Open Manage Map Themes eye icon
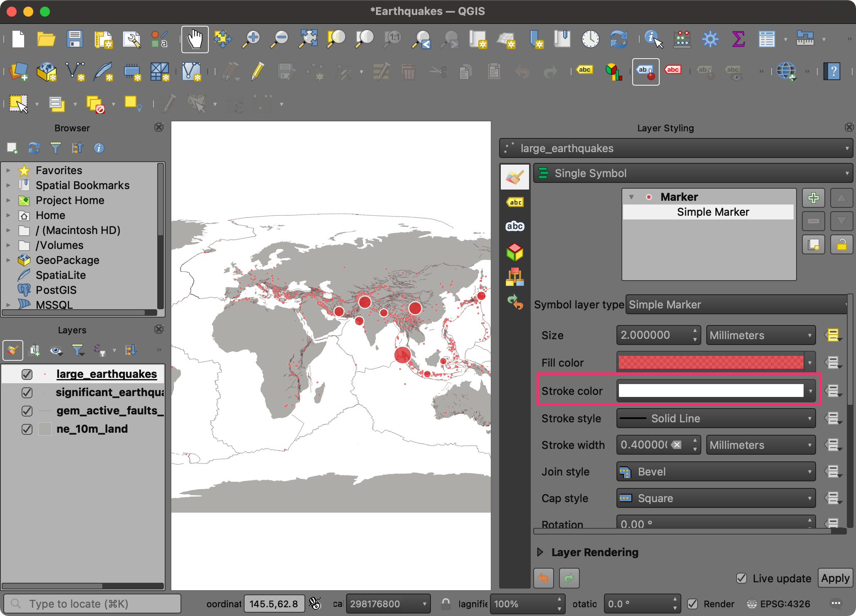This screenshot has width=856, height=616. [x=56, y=350]
